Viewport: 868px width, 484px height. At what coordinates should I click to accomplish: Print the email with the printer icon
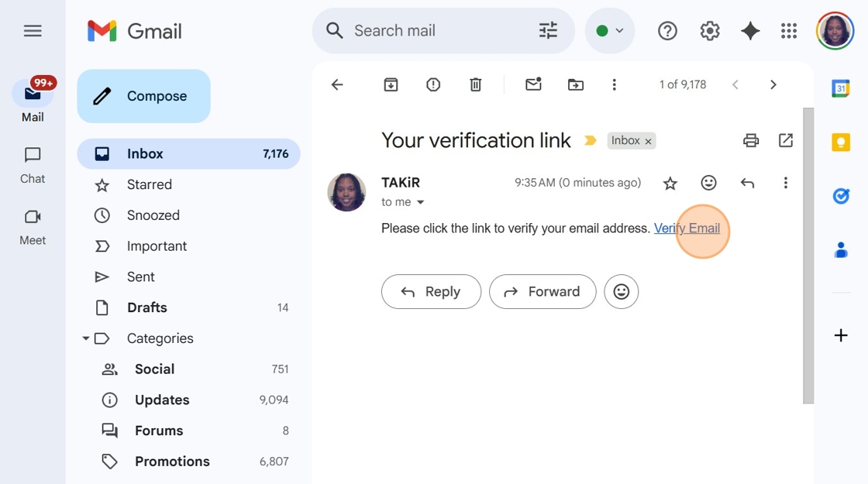click(x=750, y=140)
